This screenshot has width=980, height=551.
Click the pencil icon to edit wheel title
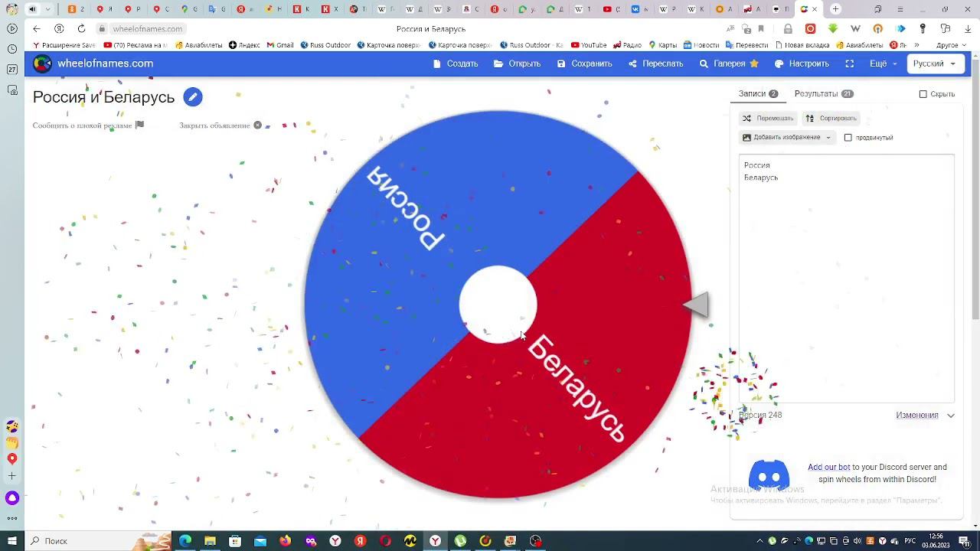pos(193,97)
